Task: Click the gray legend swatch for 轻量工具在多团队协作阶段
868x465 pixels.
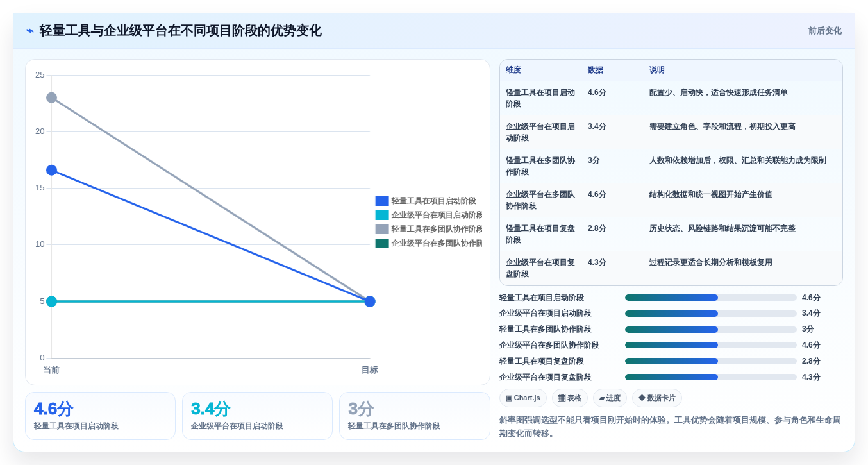Action: click(382, 229)
